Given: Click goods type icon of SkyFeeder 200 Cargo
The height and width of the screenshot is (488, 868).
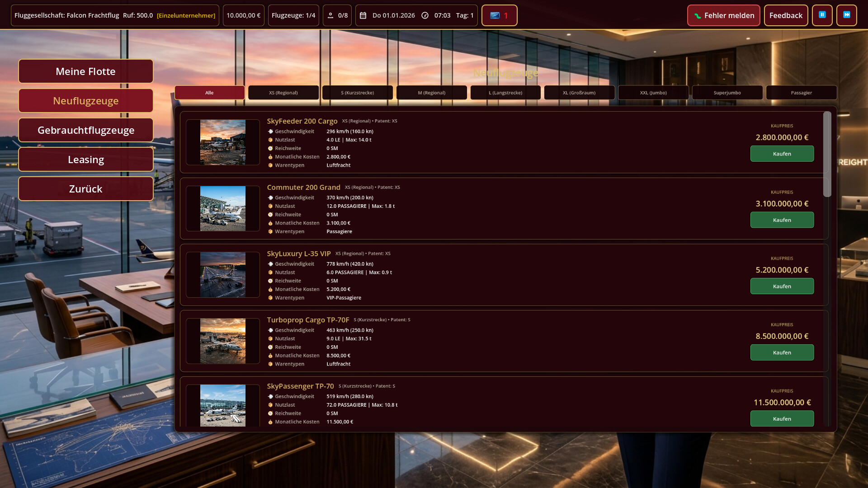Looking at the screenshot, I should (x=270, y=165).
